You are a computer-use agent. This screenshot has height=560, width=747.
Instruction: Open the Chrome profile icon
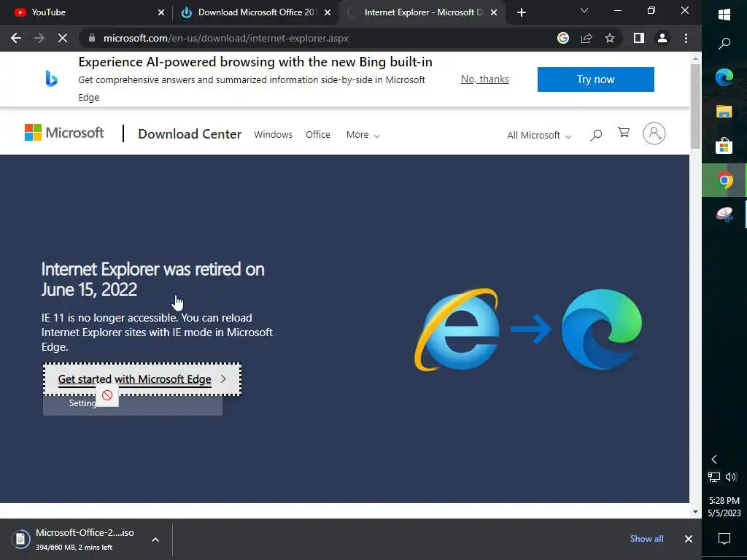coord(662,38)
